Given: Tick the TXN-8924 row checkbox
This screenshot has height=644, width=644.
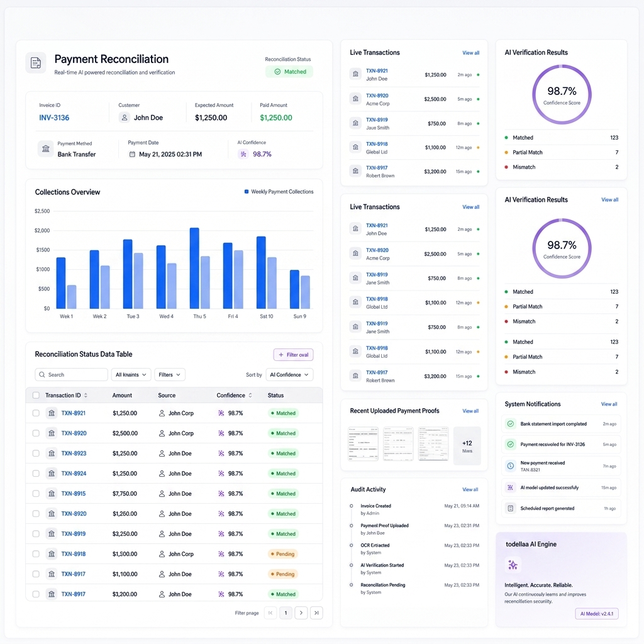Looking at the screenshot, I should click(36, 474).
